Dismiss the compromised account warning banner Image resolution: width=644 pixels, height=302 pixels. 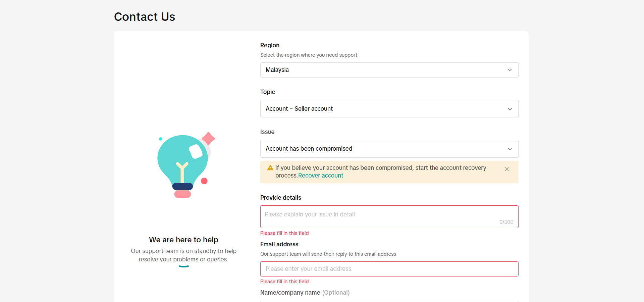click(506, 169)
